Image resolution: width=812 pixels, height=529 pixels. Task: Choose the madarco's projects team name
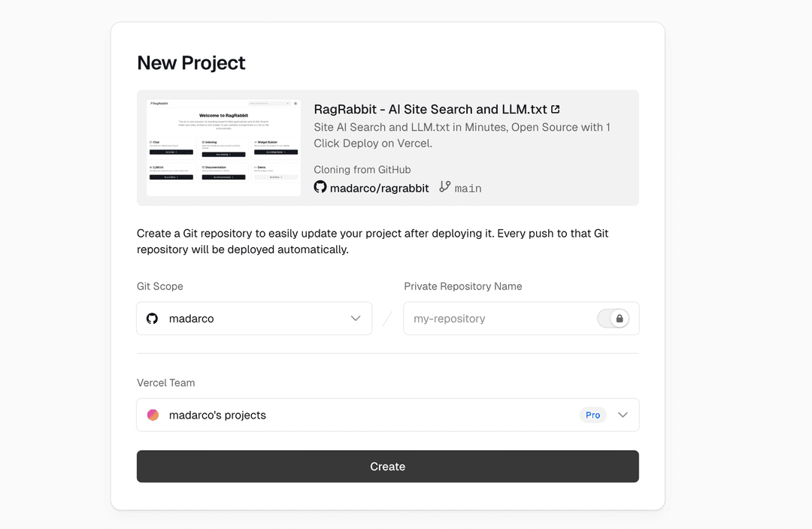click(x=217, y=415)
